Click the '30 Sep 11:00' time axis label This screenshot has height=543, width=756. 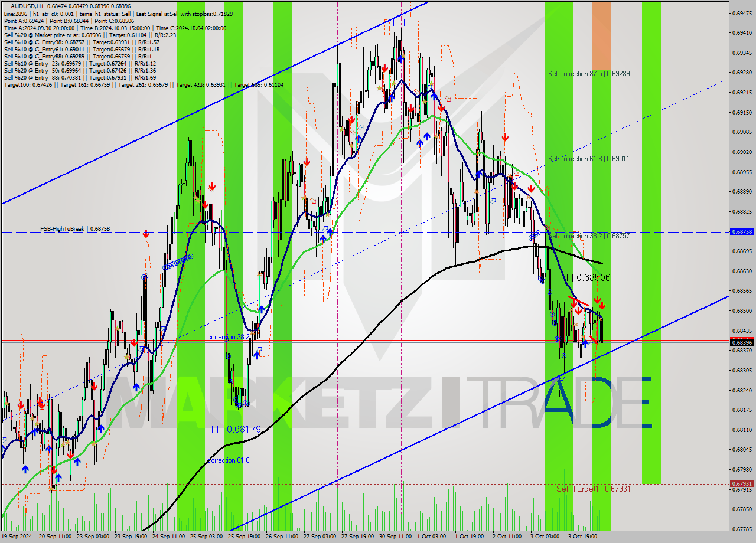(x=396, y=537)
